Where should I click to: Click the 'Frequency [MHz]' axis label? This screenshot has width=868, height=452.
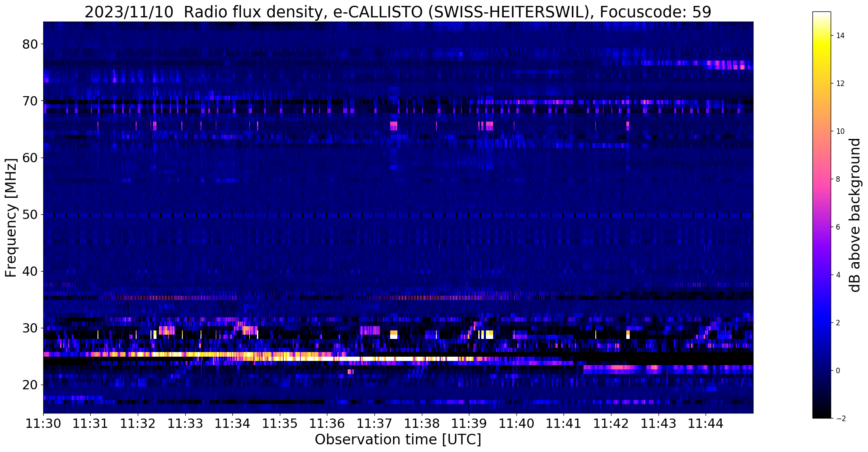(11, 218)
